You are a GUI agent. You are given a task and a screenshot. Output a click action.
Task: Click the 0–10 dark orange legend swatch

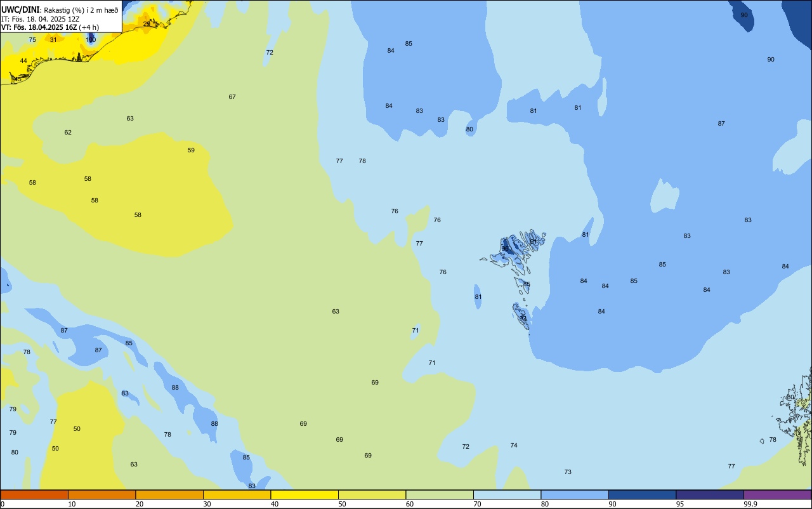point(34,494)
